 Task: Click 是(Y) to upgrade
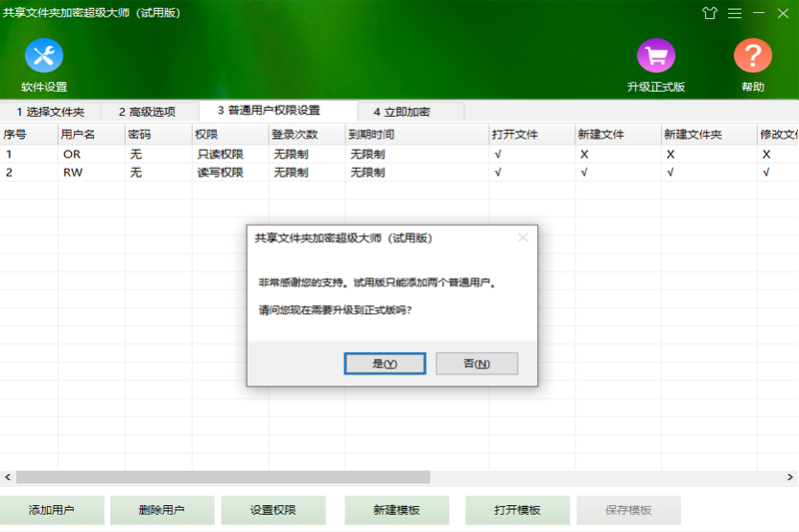[x=385, y=363]
